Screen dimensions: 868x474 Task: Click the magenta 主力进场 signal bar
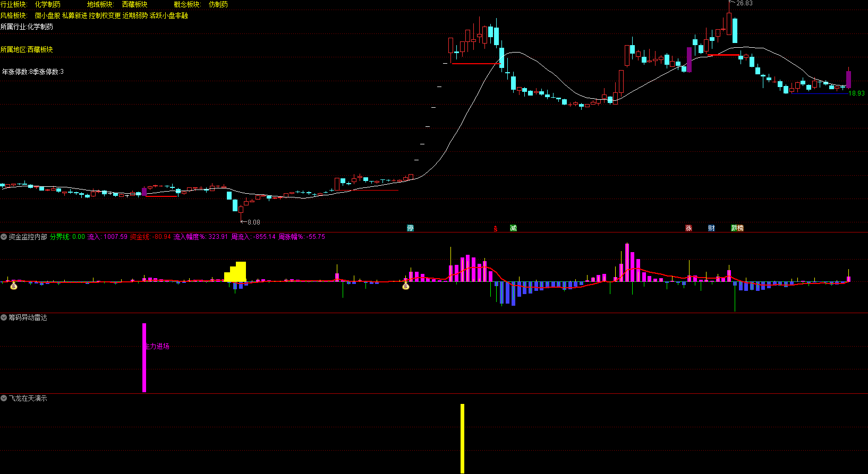(x=144, y=357)
